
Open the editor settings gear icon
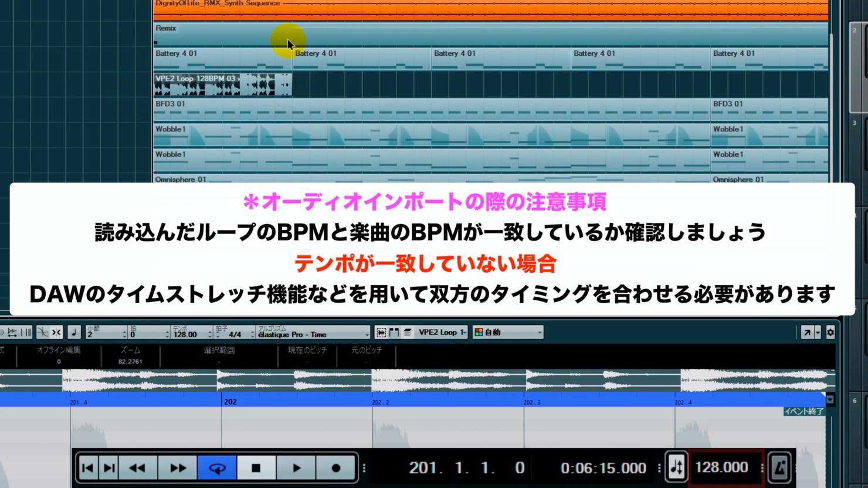pos(830,333)
